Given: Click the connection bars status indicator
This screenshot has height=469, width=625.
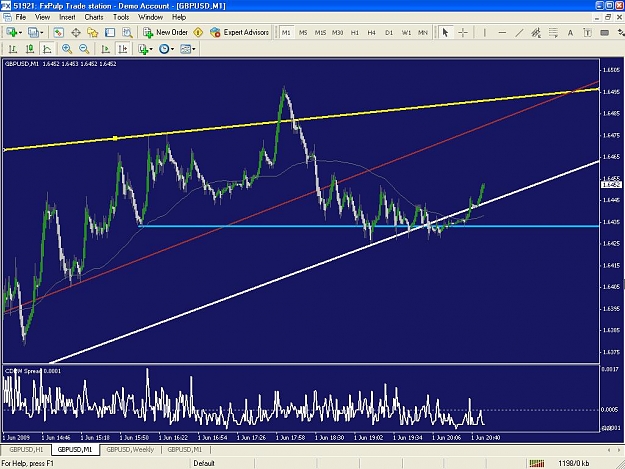Looking at the screenshot, I should tap(537, 463).
